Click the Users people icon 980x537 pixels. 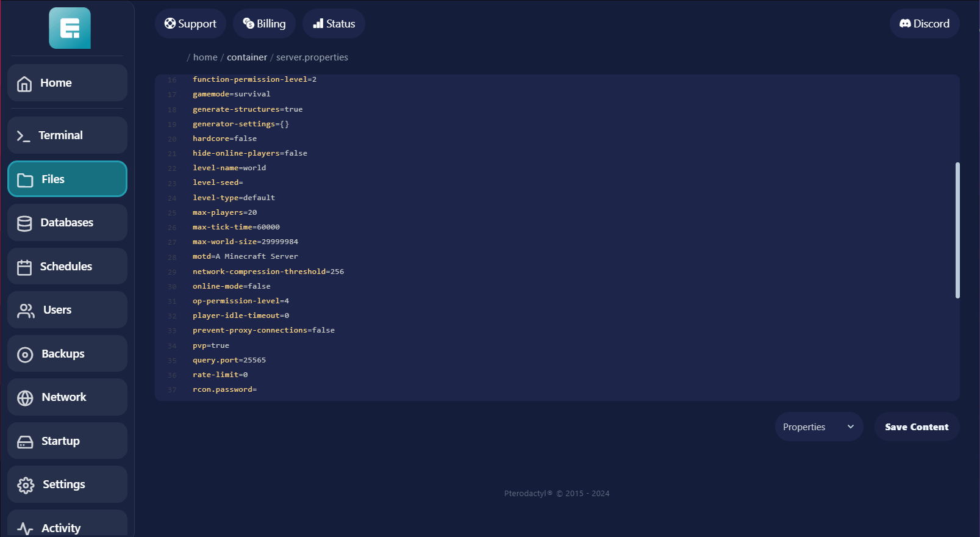[x=26, y=311]
